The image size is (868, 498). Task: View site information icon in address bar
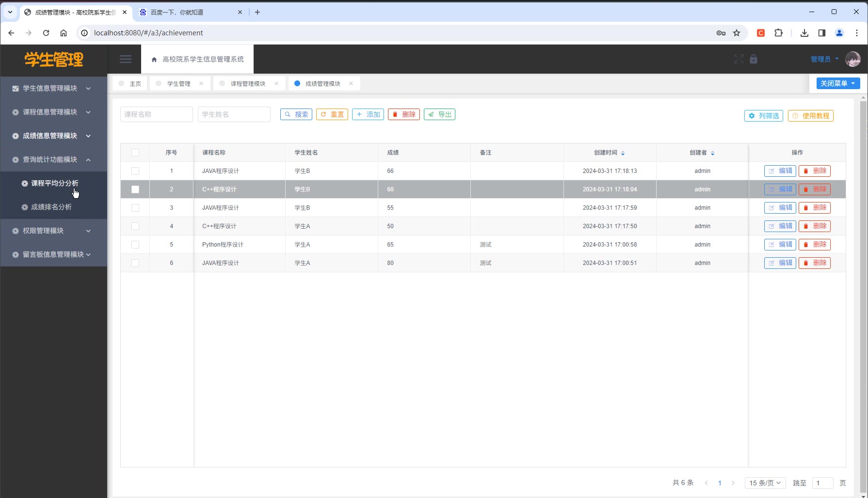pos(84,33)
